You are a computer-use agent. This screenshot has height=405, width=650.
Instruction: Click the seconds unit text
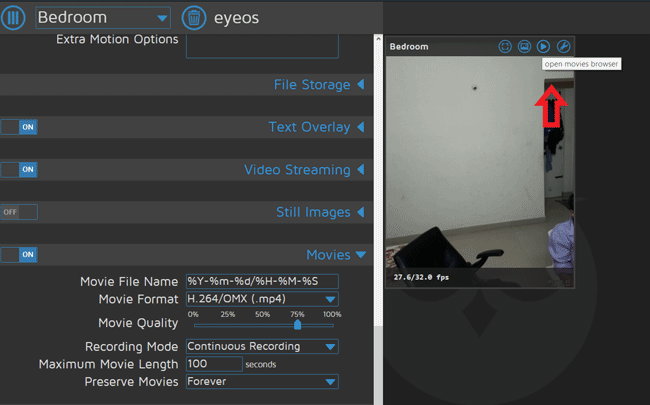pyautogui.click(x=261, y=364)
